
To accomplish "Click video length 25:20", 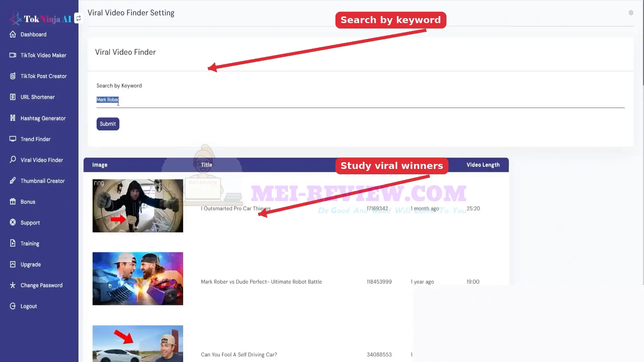I will tap(473, 208).
